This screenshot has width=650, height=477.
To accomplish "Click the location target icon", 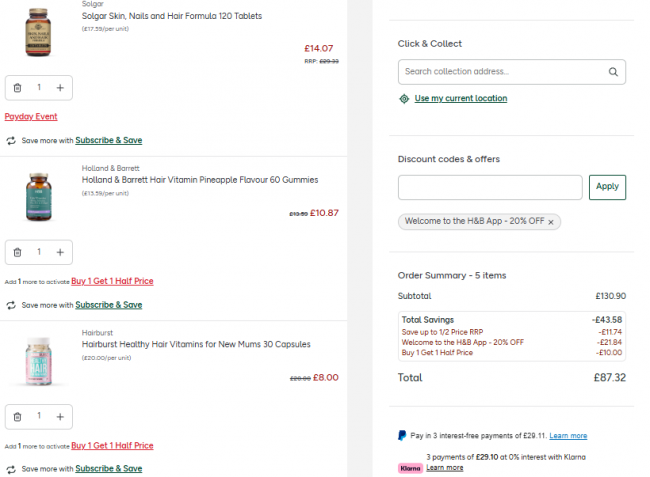I will point(404,99).
